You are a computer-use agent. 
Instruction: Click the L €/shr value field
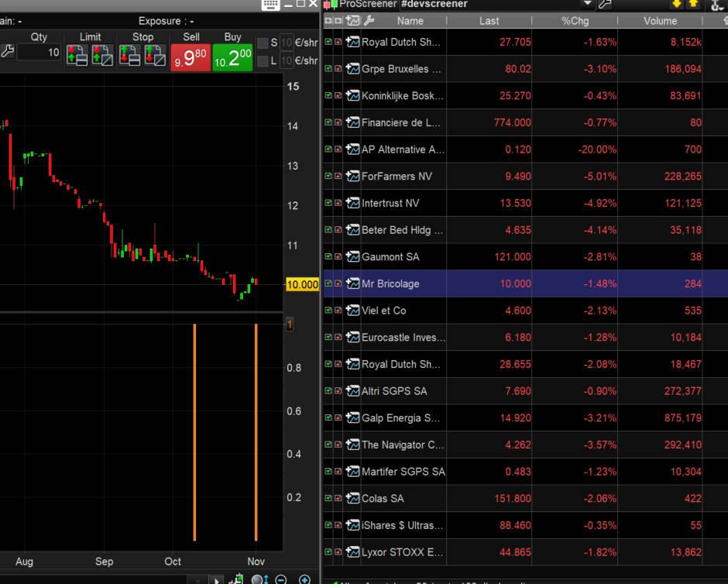287,61
